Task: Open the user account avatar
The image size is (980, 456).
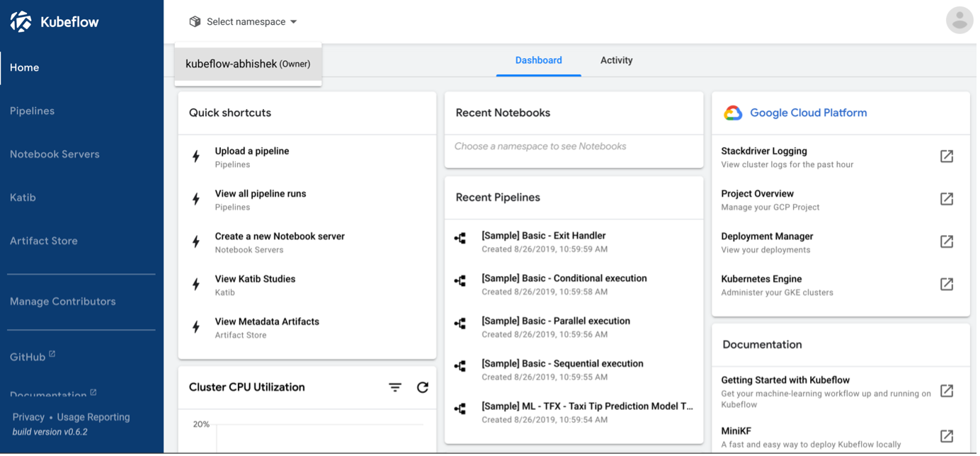Action: click(x=959, y=21)
